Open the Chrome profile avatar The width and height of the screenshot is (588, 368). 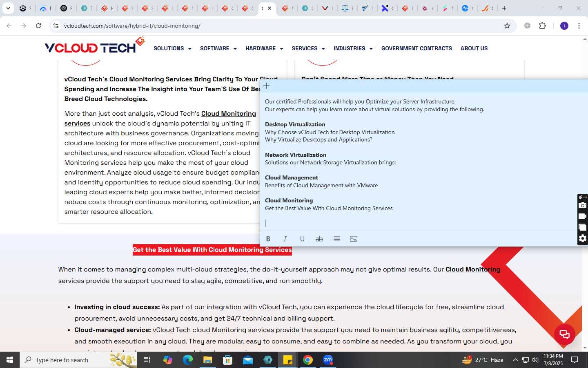[x=564, y=26]
